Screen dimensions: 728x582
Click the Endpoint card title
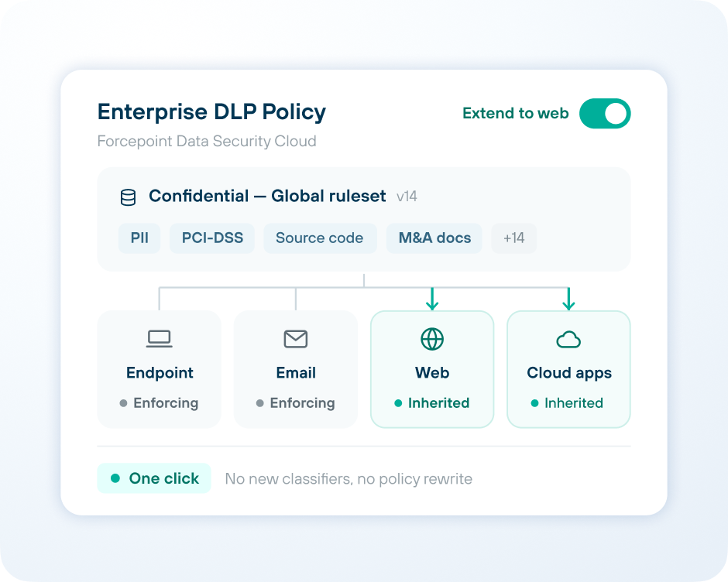click(160, 373)
